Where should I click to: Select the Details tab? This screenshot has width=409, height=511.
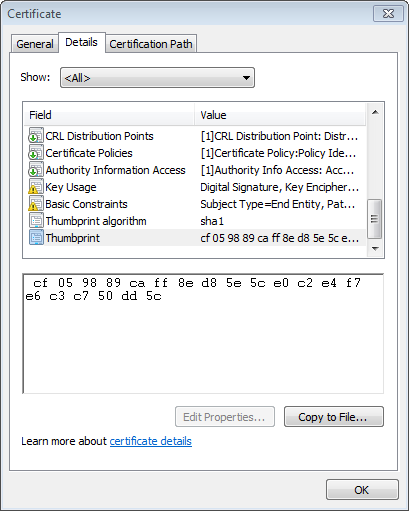tap(82, 42)
